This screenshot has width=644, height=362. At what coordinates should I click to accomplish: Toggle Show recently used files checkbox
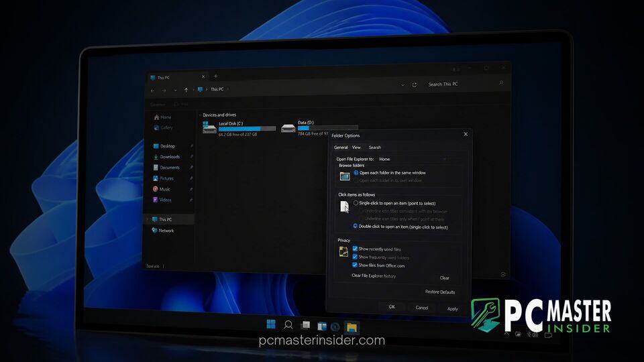pos(355,249)
